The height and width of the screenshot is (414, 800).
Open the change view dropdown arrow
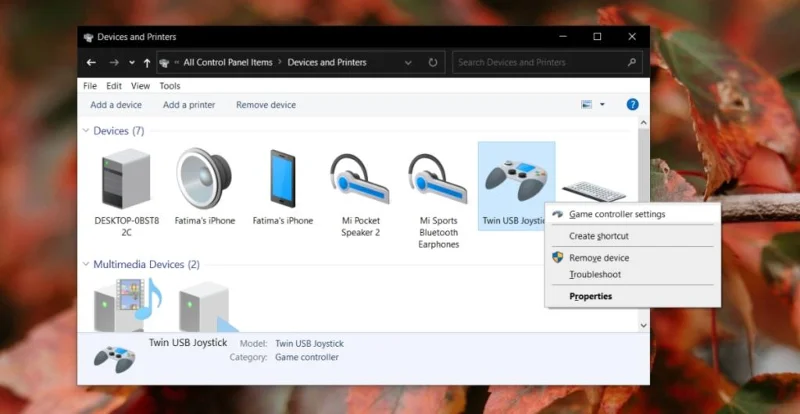[602, 105]
